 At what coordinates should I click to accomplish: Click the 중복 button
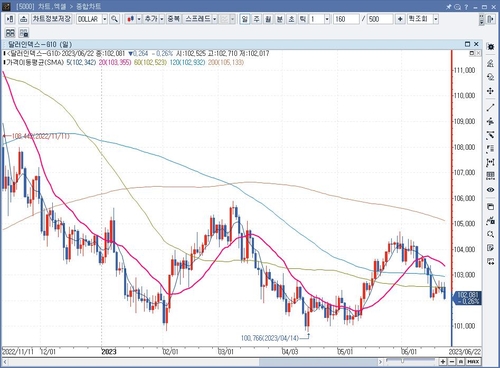(x=173, y=19)
